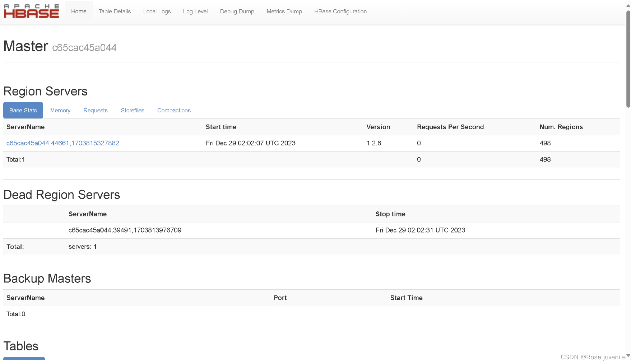Click the vertical scrollbar thumb

tap(628, 59)
